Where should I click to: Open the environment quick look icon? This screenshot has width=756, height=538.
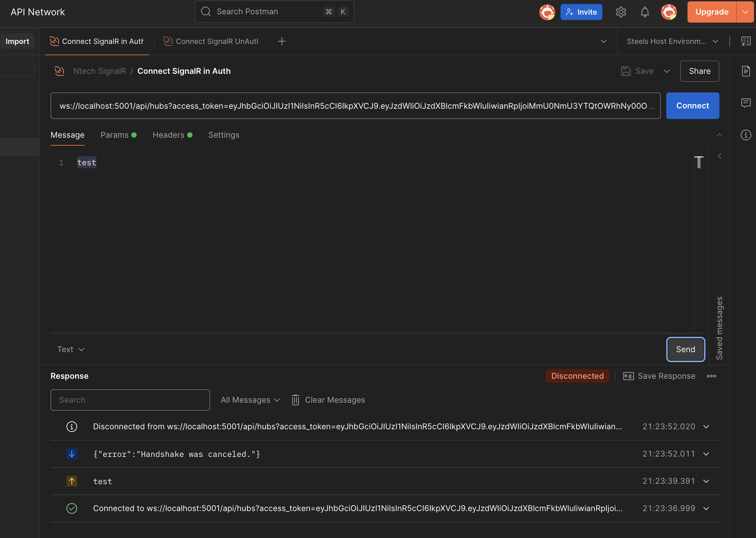(746, 41)
